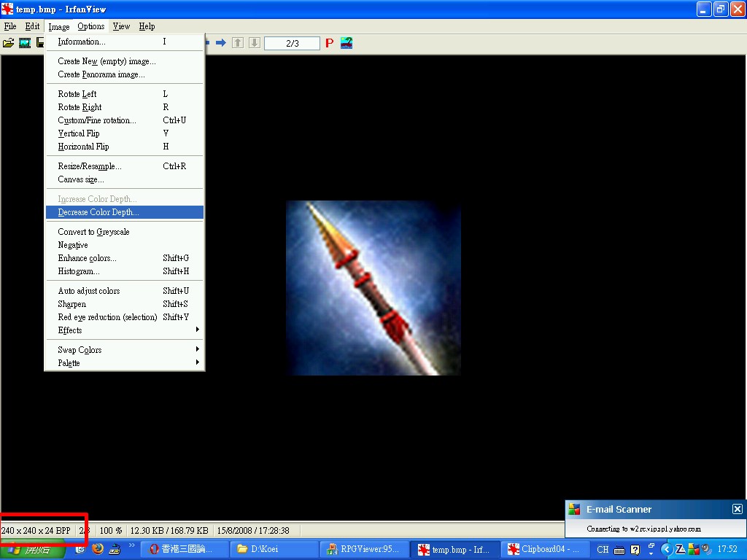The height and width of the screenshot is (560, 747).
Task: Show hidden tray icons with arrow
Action: [667, 550]
